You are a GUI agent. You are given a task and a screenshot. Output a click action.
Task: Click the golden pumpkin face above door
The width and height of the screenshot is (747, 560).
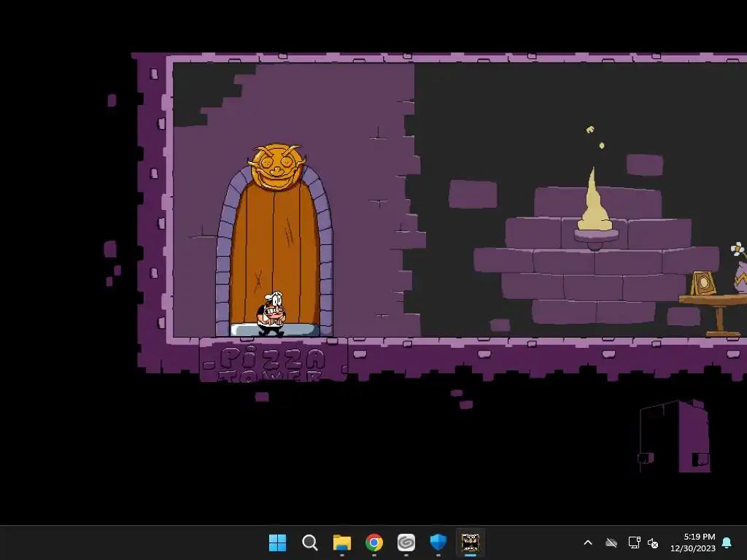pyautogui.click(x=276, y=168)
